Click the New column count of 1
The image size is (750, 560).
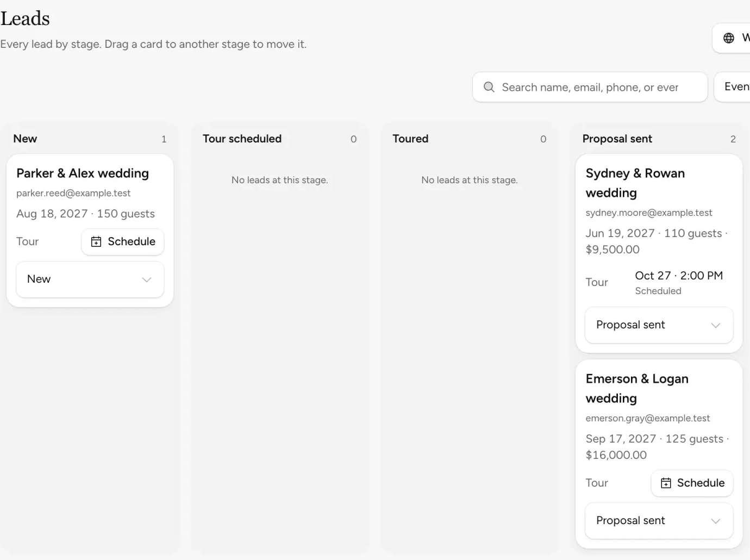click(164, 140)
